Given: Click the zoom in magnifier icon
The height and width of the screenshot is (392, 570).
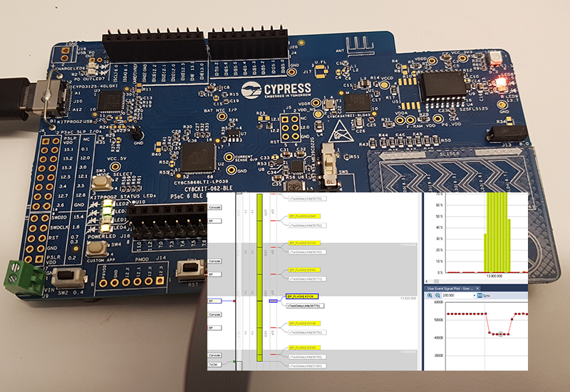Looking at the screenshot, I should pos(430,295).
